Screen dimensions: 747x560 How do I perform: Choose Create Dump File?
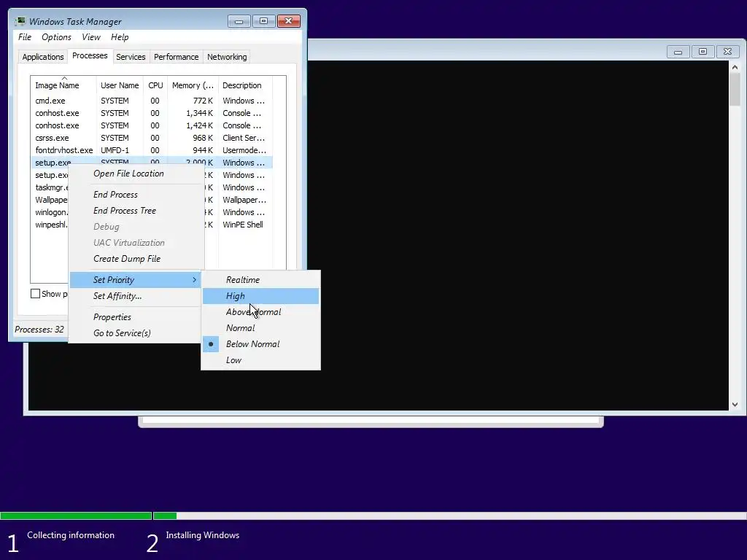[x=136, y=259]
